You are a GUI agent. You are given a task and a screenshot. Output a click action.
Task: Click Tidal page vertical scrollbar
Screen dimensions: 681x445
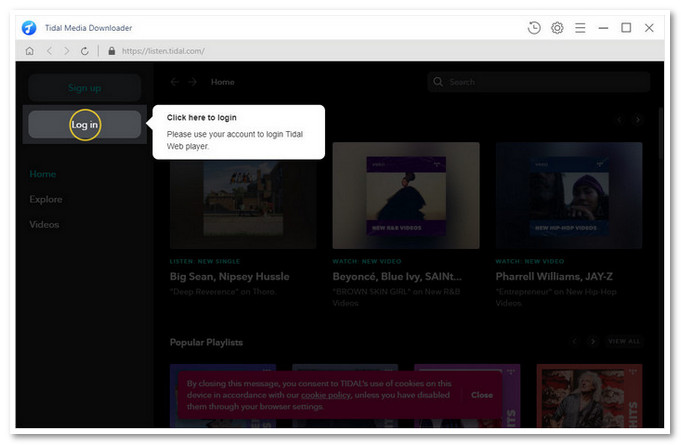tap(661, 133)
